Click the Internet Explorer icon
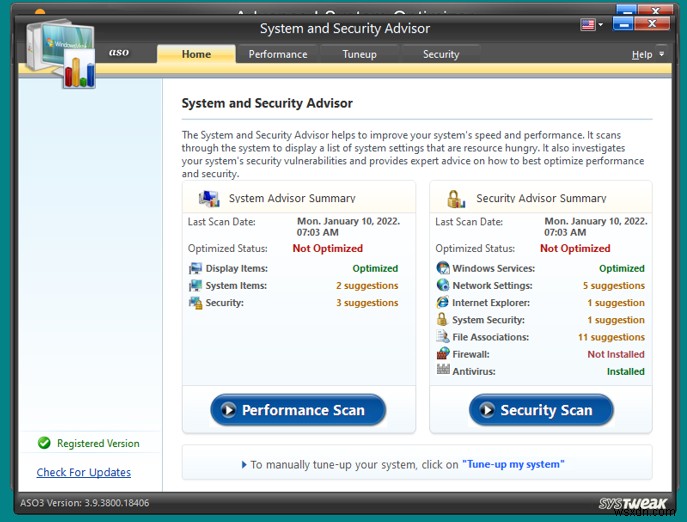Screen dimensions: 687x522 pos(443,302)
